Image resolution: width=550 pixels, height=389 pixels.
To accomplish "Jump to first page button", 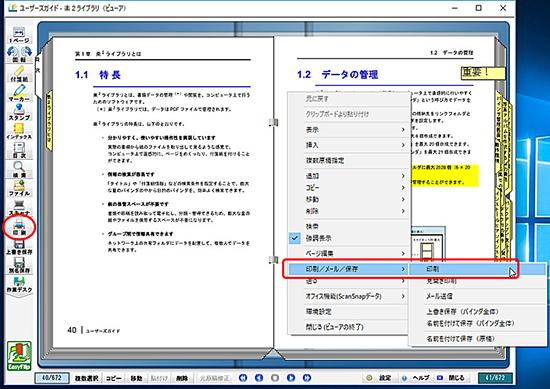I will (243, 378).
